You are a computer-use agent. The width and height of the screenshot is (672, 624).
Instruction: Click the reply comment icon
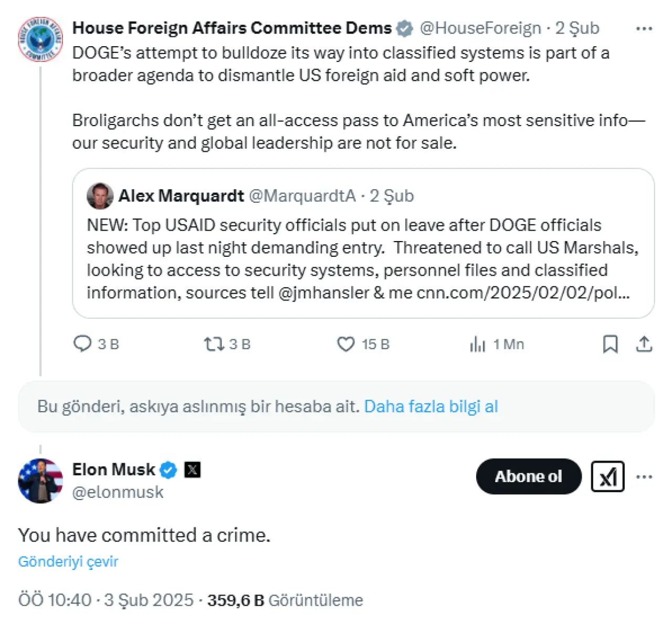point(82,344)
